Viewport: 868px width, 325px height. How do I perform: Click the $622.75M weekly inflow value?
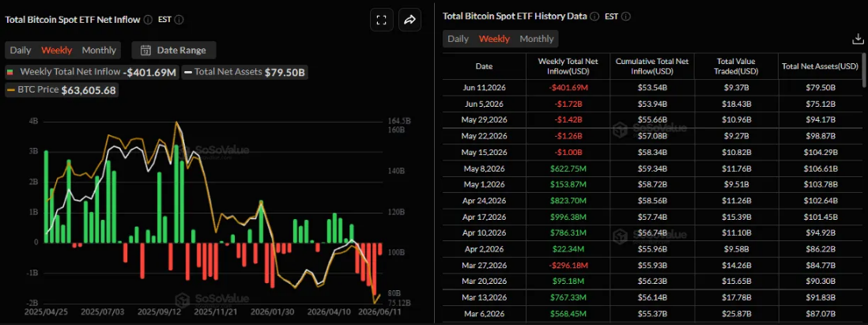click(x=568, y=168)
